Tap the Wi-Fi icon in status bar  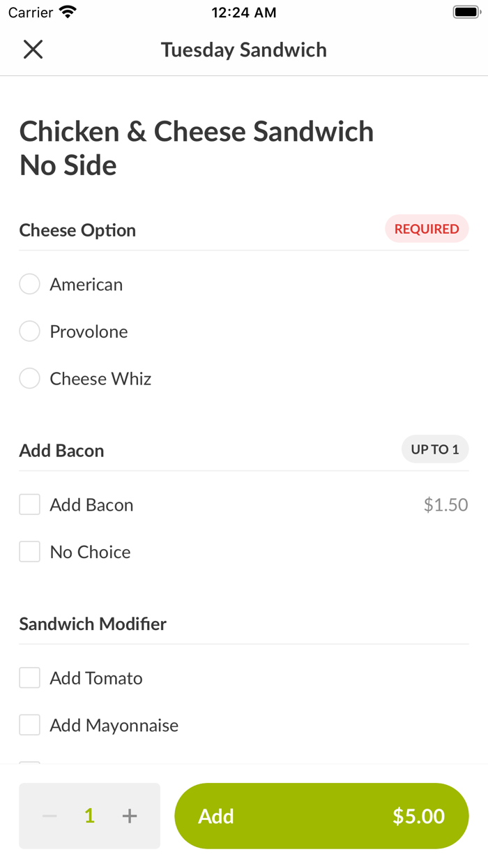[x=68, y=13]
